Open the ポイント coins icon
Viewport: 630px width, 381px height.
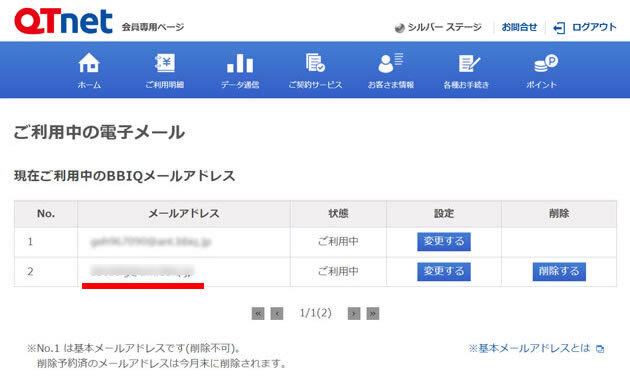click(x=546, y=63)
